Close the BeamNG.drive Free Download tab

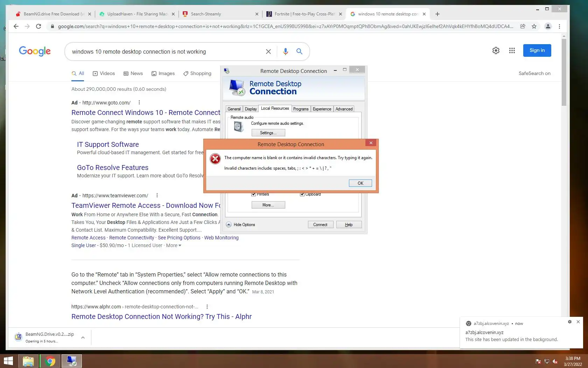point(90,14)
